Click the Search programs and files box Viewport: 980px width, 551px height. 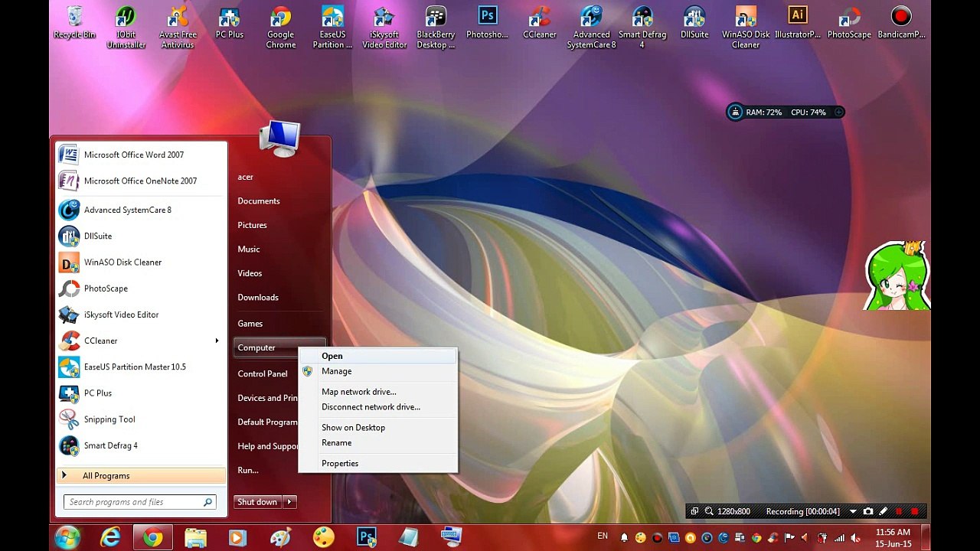(x=139, y=502)
